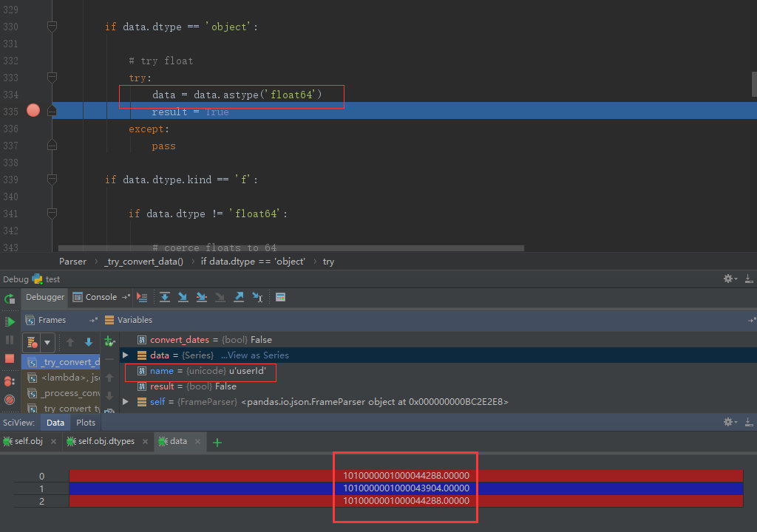Click the Step Over debugger icon
Viewport: 757px width, 532px height.
pos(165,297)
